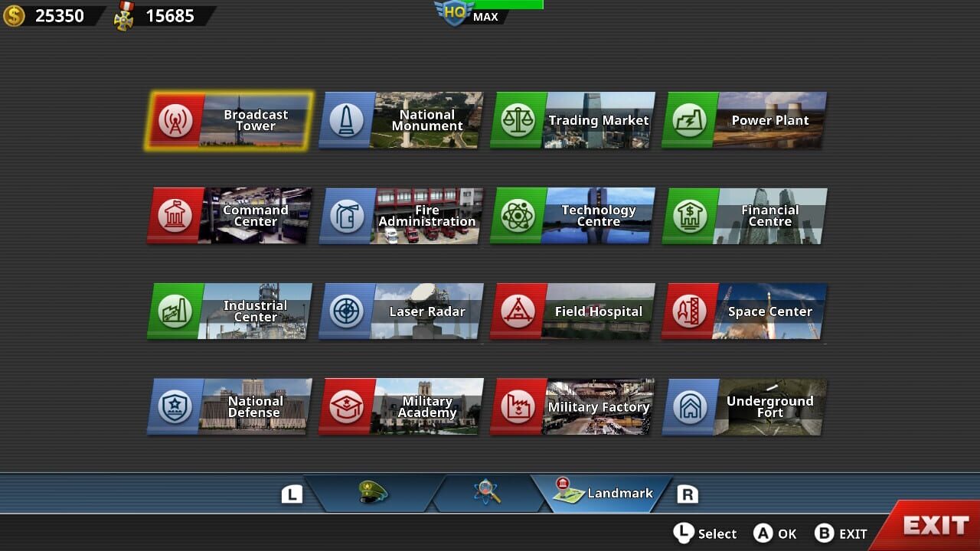980x551 pixels.
Task: Open the Field Hospital landmark
Action: click(573, 311)
